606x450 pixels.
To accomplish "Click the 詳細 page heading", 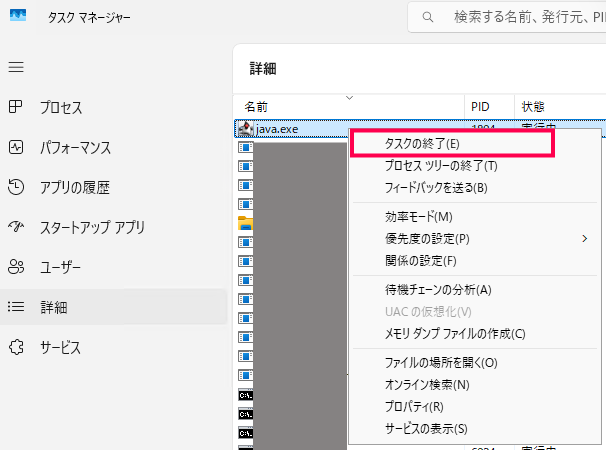I will click(263, 69).
